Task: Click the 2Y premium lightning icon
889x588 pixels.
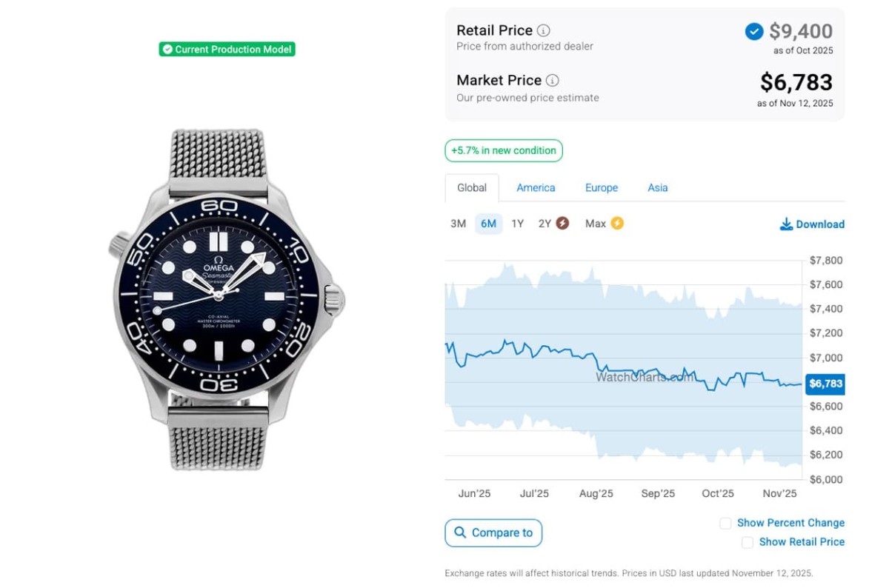Action: point(562,223)
